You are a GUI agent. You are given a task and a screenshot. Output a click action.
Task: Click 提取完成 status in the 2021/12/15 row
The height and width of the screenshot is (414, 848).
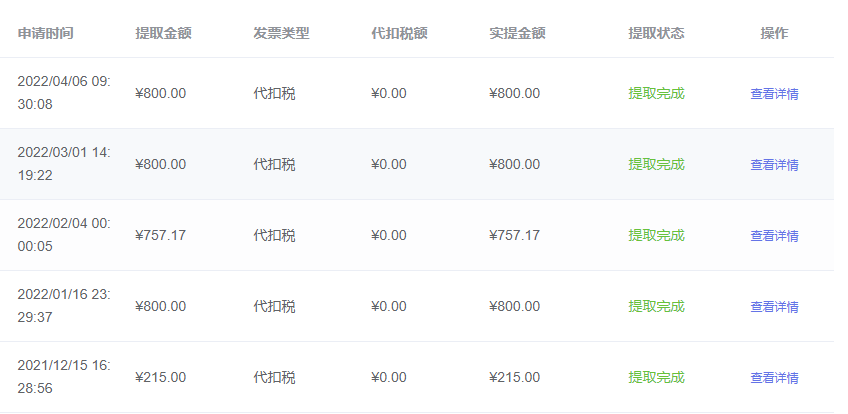(x=656, y=378)
